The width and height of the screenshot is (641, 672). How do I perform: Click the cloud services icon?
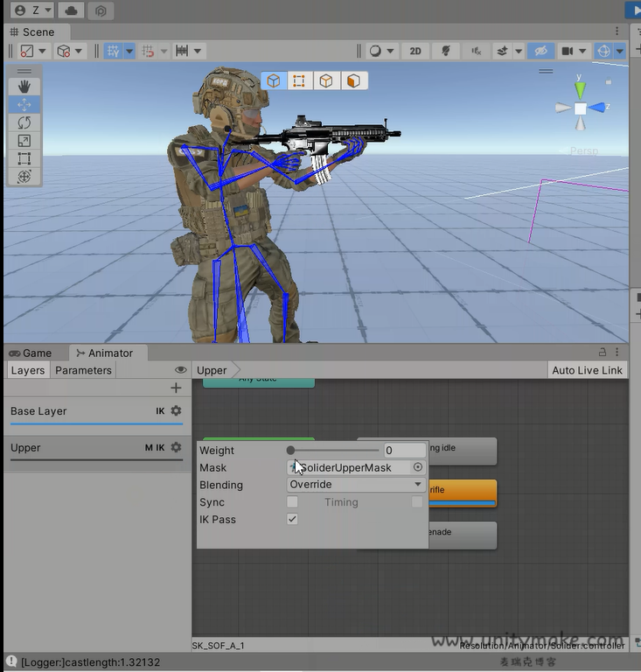coord(72,10)
